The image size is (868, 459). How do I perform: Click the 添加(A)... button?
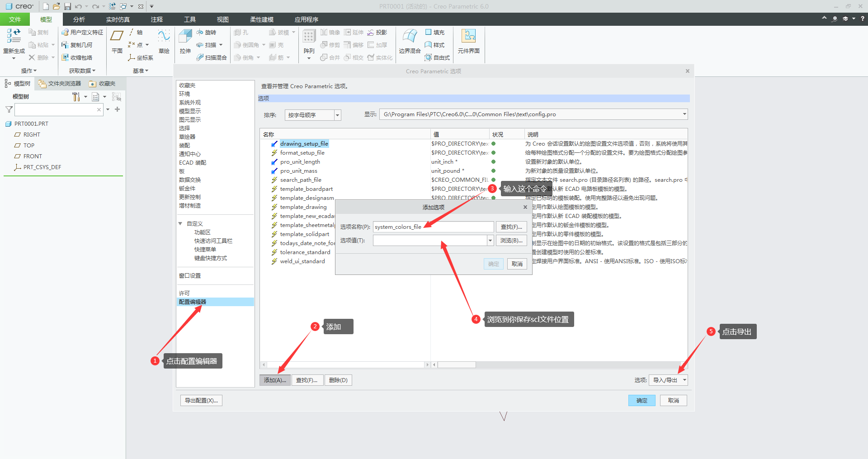coord(275,380)
